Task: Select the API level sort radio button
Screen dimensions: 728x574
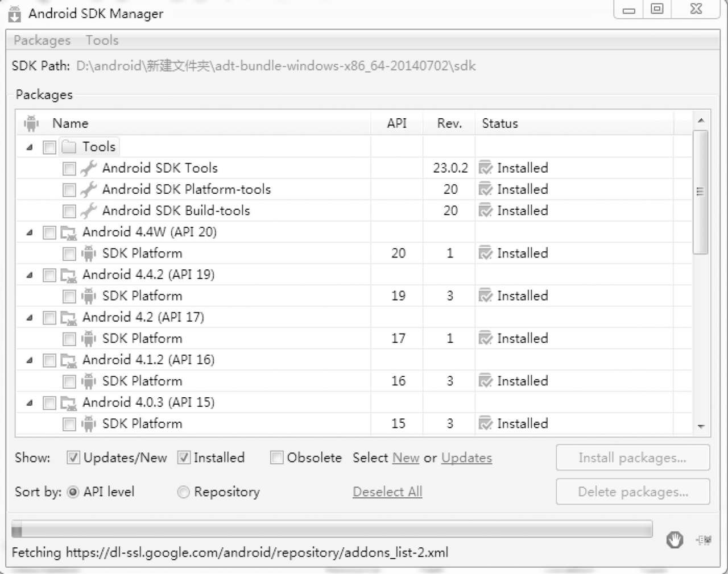Action: [73, 492]
